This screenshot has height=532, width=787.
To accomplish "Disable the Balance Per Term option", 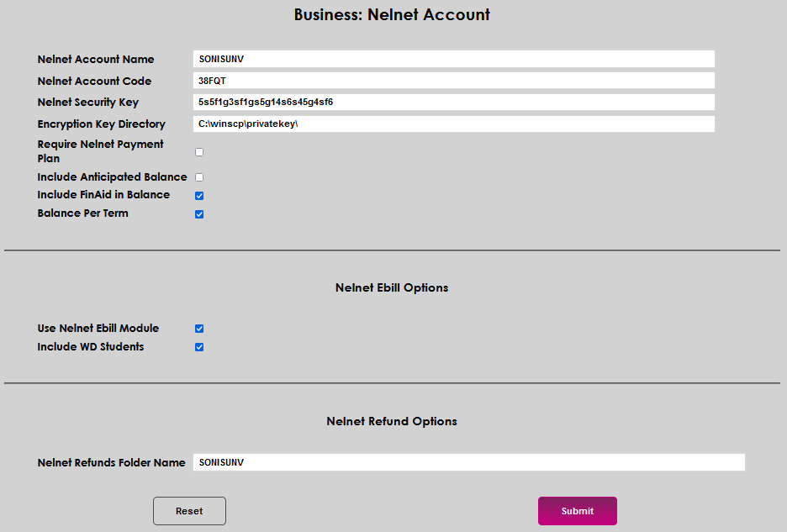I will [198, 213].
